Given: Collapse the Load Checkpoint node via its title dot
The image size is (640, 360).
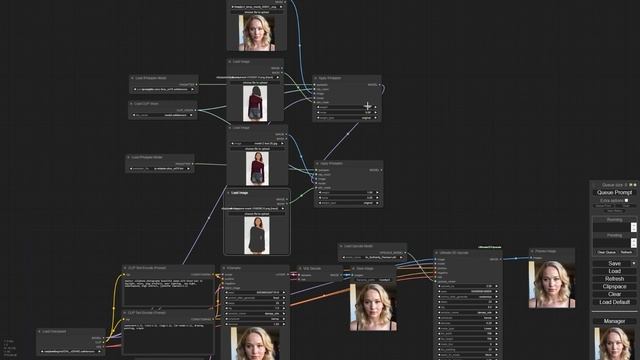Looking at the screenshot, I should coord(39,331).
